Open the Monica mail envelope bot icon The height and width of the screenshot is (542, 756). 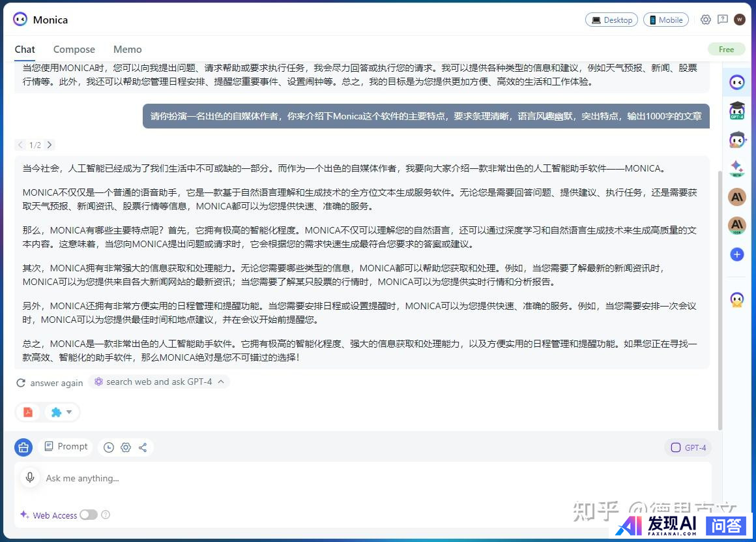click(x=737, y=299)
